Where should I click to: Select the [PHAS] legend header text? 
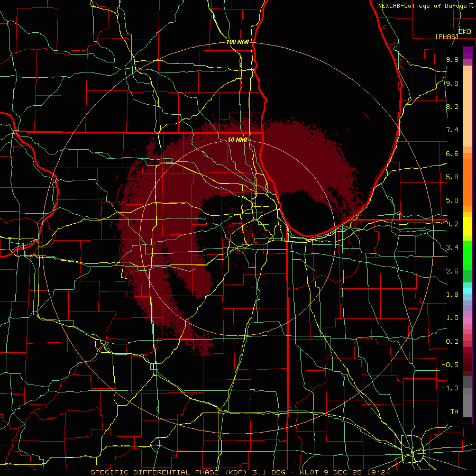447,36
